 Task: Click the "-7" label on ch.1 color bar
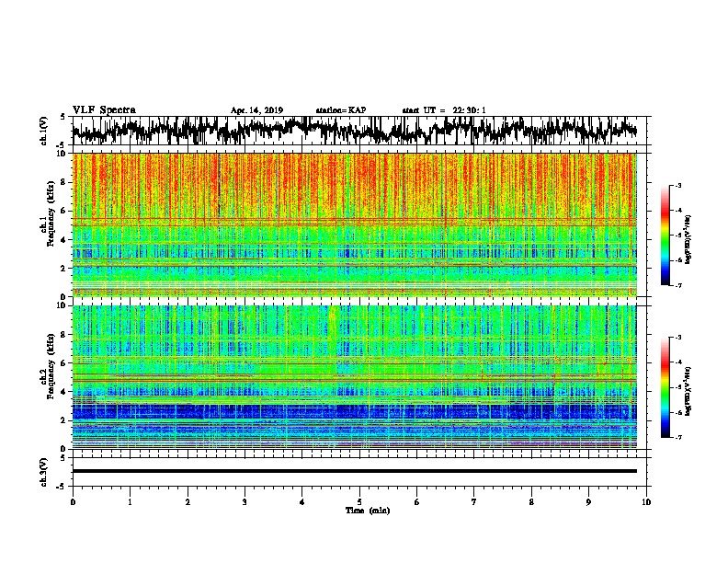point(678,285)
